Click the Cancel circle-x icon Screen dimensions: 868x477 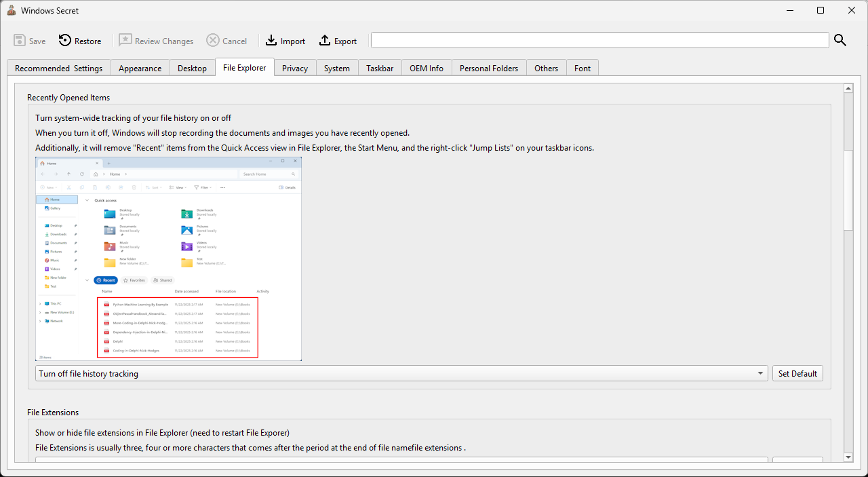coord(213,41)
